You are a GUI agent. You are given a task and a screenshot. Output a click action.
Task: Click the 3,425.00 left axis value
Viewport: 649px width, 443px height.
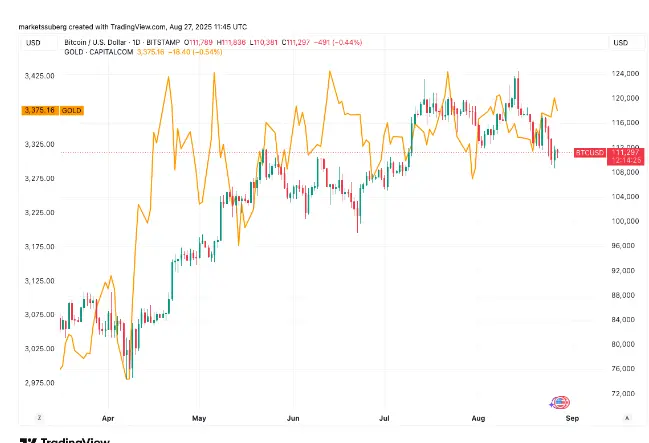tap(40, 76)
